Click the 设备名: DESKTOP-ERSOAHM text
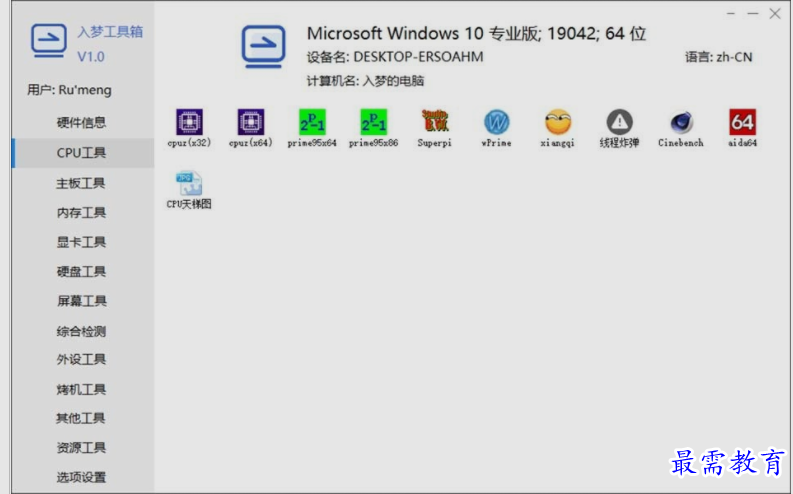The width and height of the screenshot is (793, 494). tap(395, 57)
